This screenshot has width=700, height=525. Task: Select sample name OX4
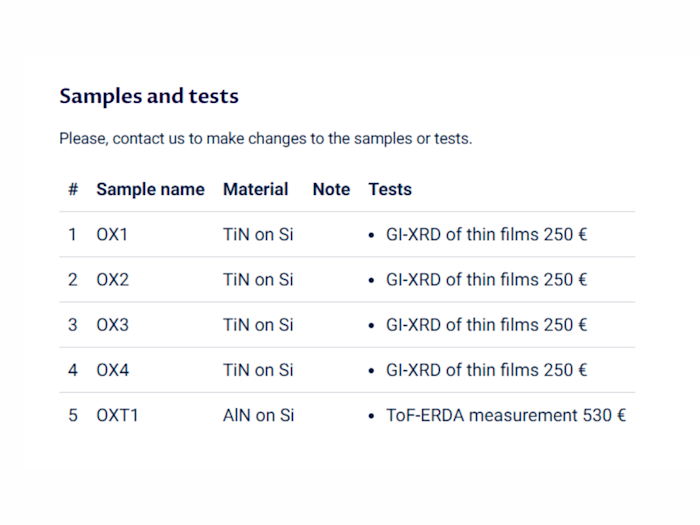[112, 370]
